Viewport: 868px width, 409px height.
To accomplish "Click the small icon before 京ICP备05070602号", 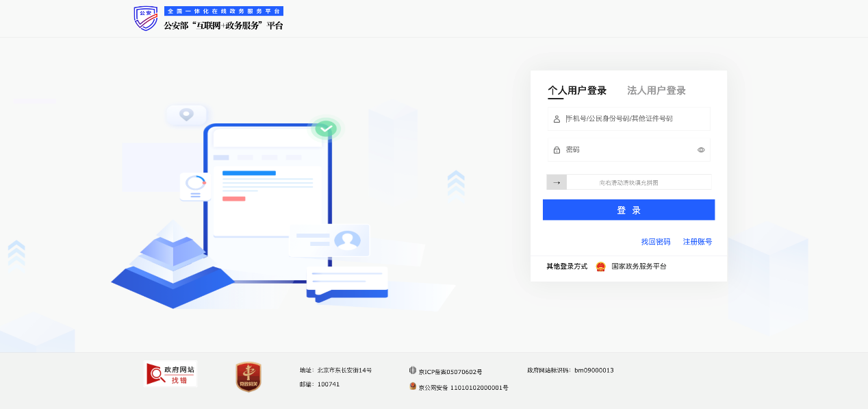I will click(413, 371).
